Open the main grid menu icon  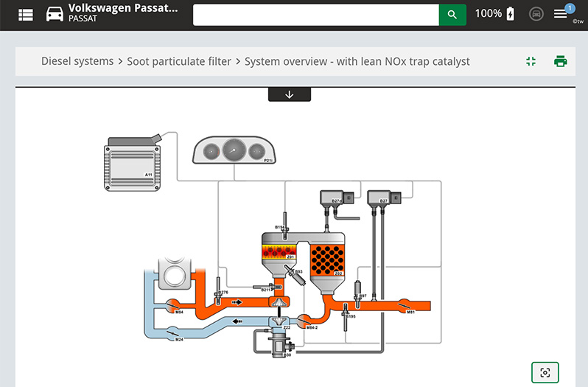[26, 14]
